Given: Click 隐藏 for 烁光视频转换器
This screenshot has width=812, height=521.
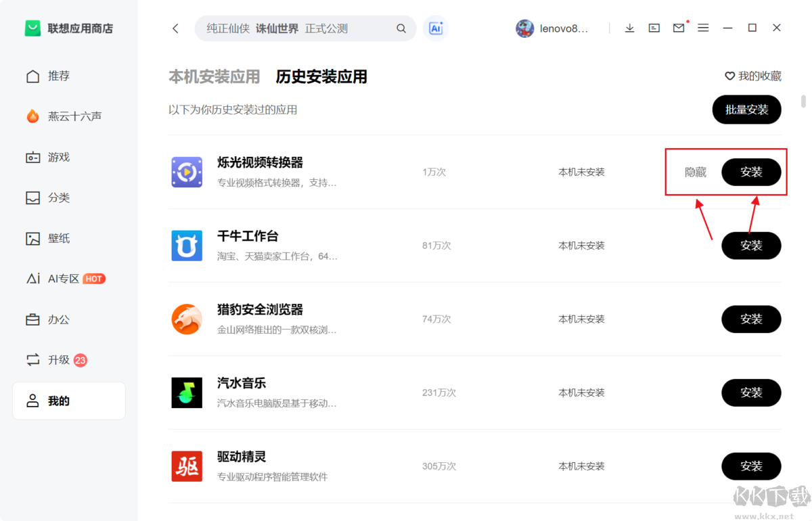Looking at the screenshot, I should pyautogui.click(x=696, y=172).
